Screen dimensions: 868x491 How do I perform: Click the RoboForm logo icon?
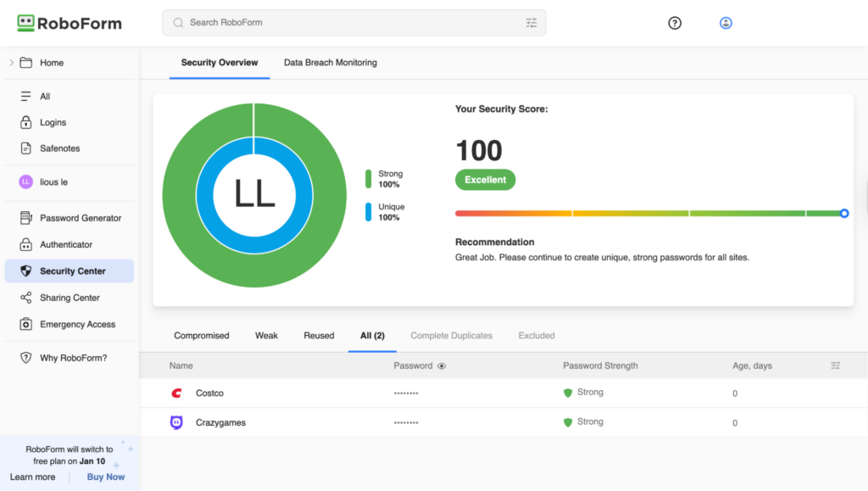click(25, 23)
